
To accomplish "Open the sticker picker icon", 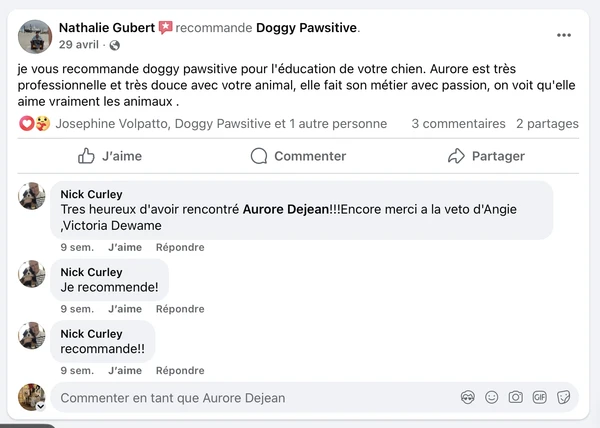I will coord(564,397).
